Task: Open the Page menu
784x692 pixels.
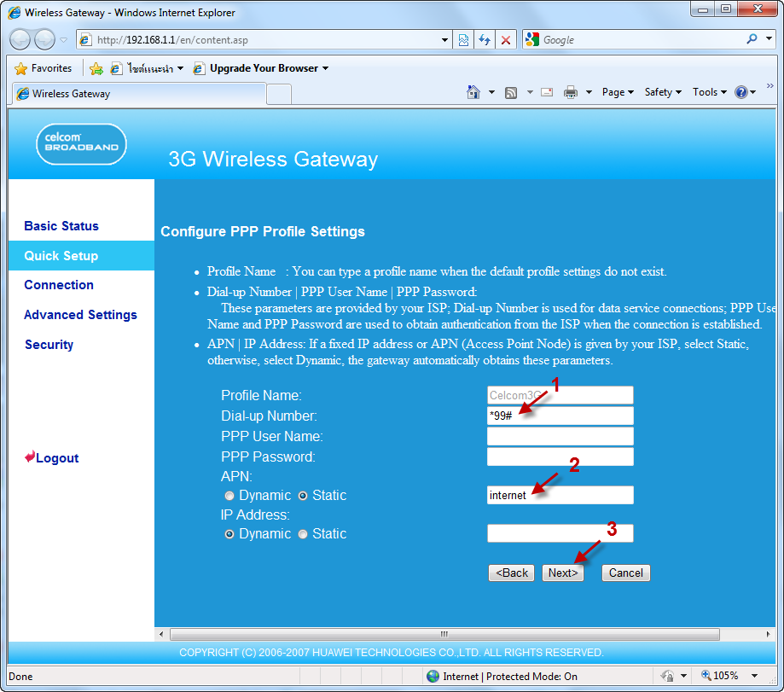Action: pyautogui.click(x=618, y=92)
